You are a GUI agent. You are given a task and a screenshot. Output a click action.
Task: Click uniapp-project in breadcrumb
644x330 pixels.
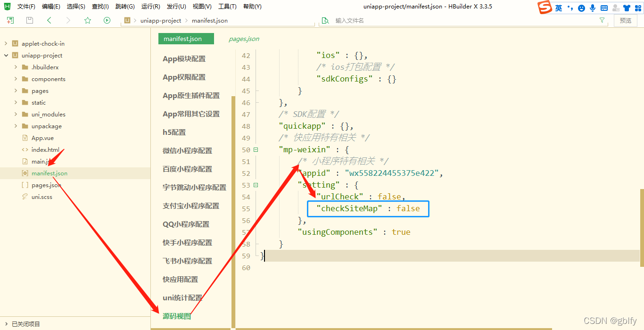[x=161, y=20]
